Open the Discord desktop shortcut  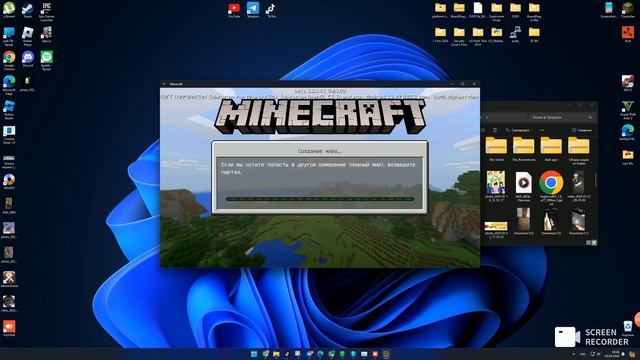[x=28, y=59]
